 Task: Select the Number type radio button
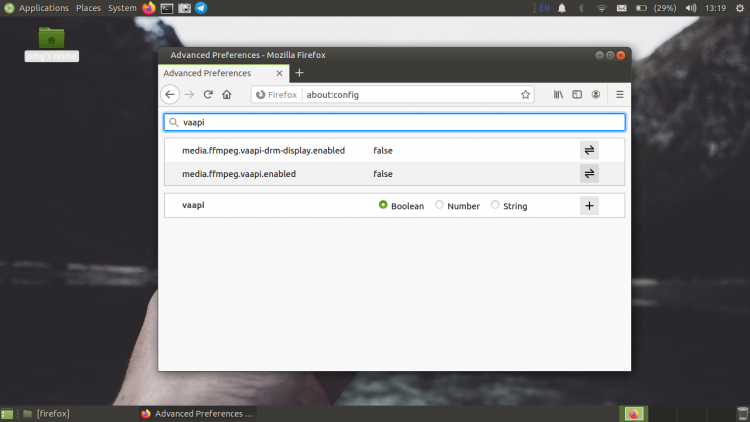point(439,205)
